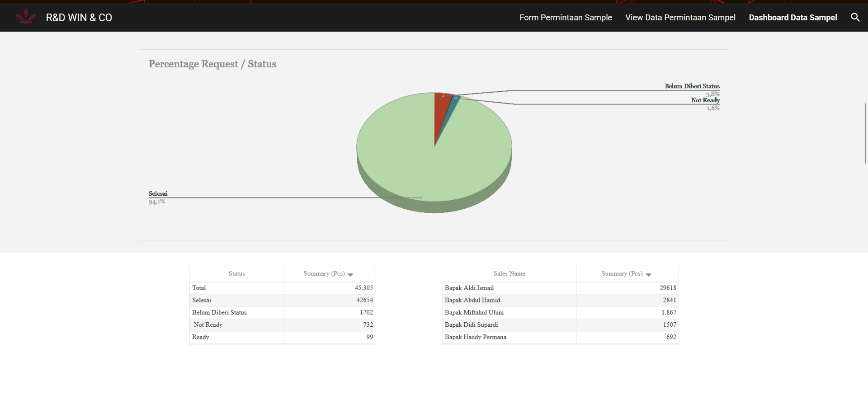Click the R&D WIN & CO site title
The image size is (868, 400).
79,18
